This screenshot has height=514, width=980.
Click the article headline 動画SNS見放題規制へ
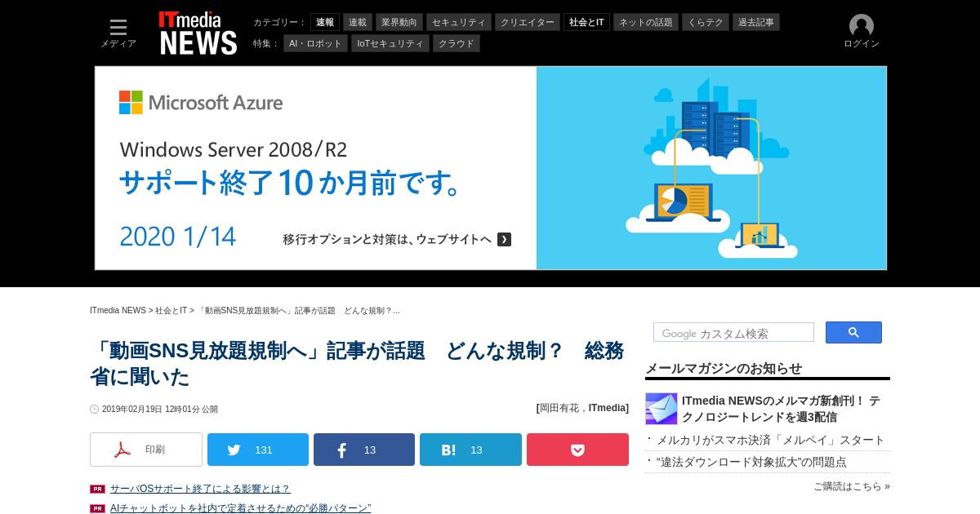coord(357,363)
